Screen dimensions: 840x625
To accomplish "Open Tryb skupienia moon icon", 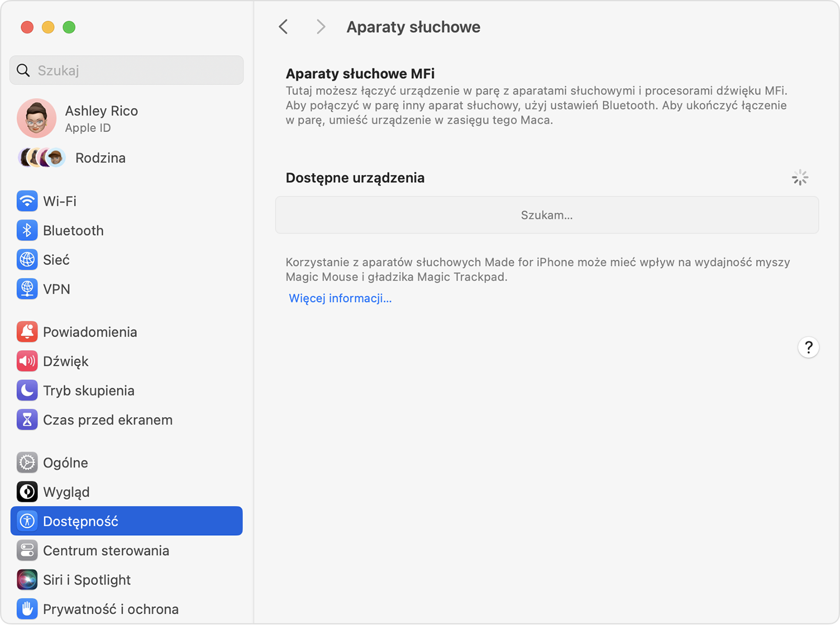I will [27, 391].
